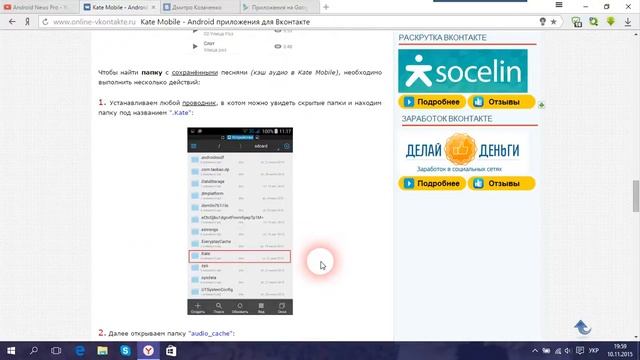This screenshot has height=360, width=640.
Task: Switch to the Приложения на Goo... tab
Action: pyautogui.click(x=279, y=7)
